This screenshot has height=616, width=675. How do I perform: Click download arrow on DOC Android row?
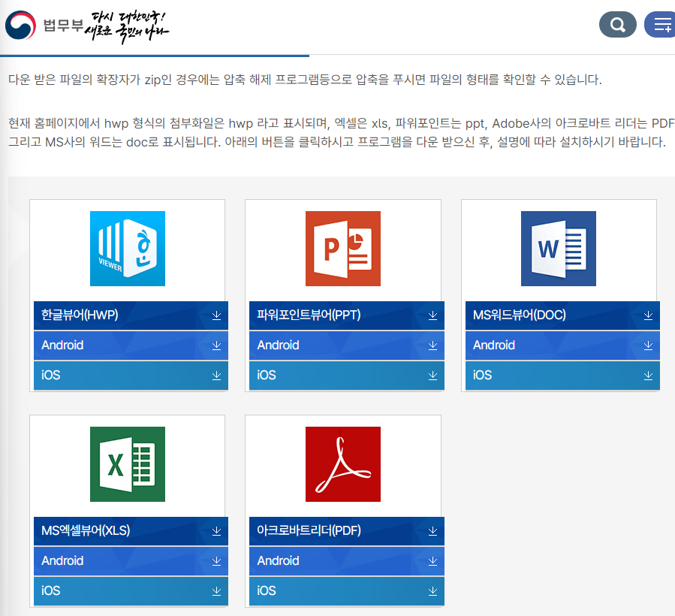pyautogui.click(x=648, y=346)
